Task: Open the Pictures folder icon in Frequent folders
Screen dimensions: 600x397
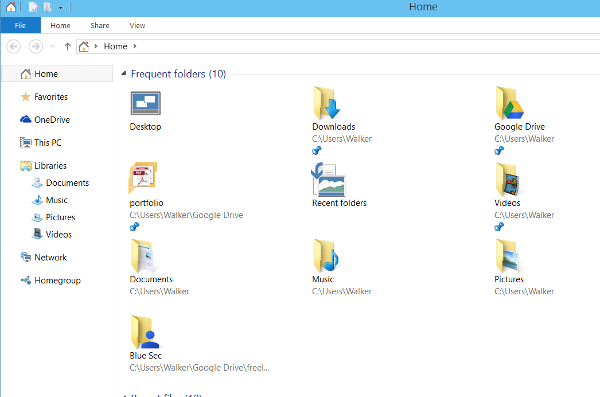Action: [508, 256]
